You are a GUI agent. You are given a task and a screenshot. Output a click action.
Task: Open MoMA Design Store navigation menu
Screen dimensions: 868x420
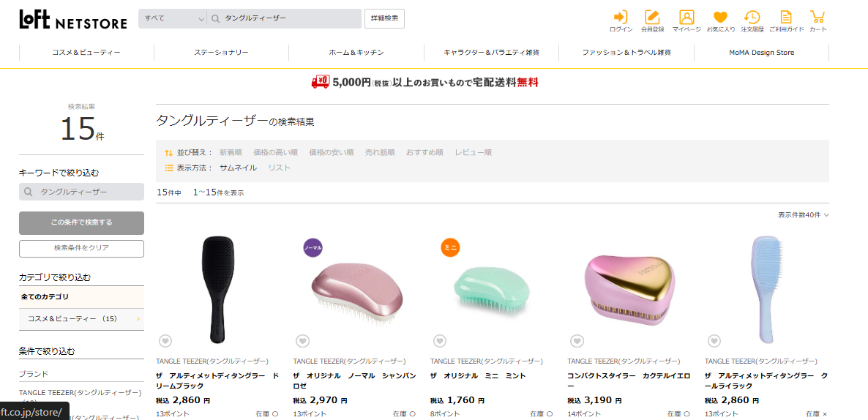762,53
